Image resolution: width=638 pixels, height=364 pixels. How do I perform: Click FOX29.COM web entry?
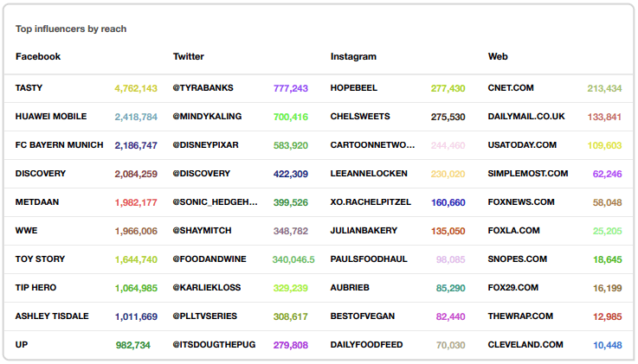pos(513,287)
